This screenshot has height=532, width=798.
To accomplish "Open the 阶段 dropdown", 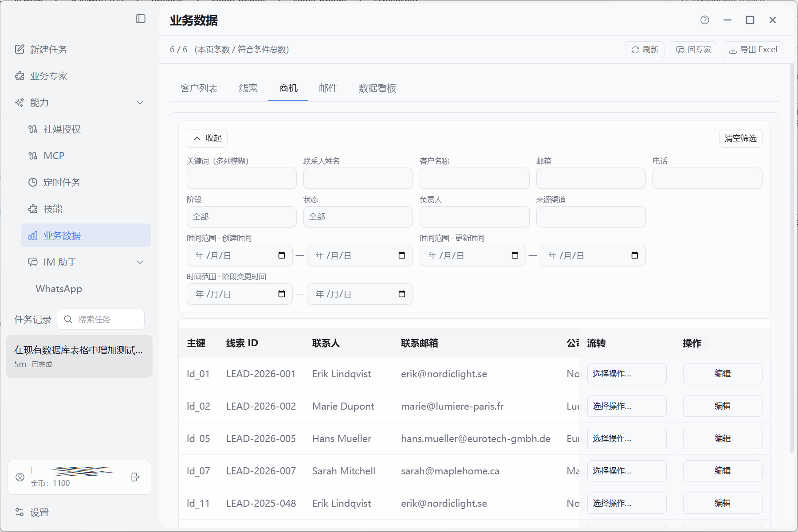I will (242, 217).
